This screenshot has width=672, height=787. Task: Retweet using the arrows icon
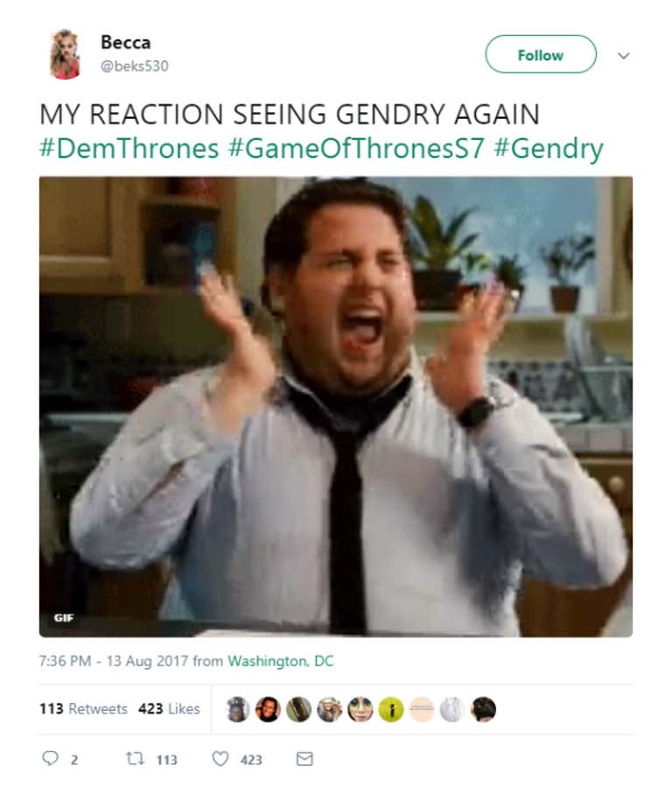coord(135,758)
